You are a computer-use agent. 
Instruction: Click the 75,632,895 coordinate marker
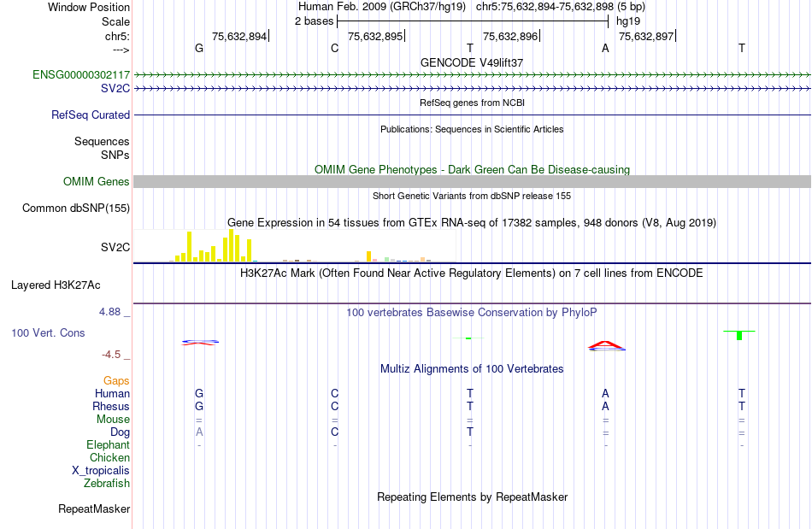point(375,36)
